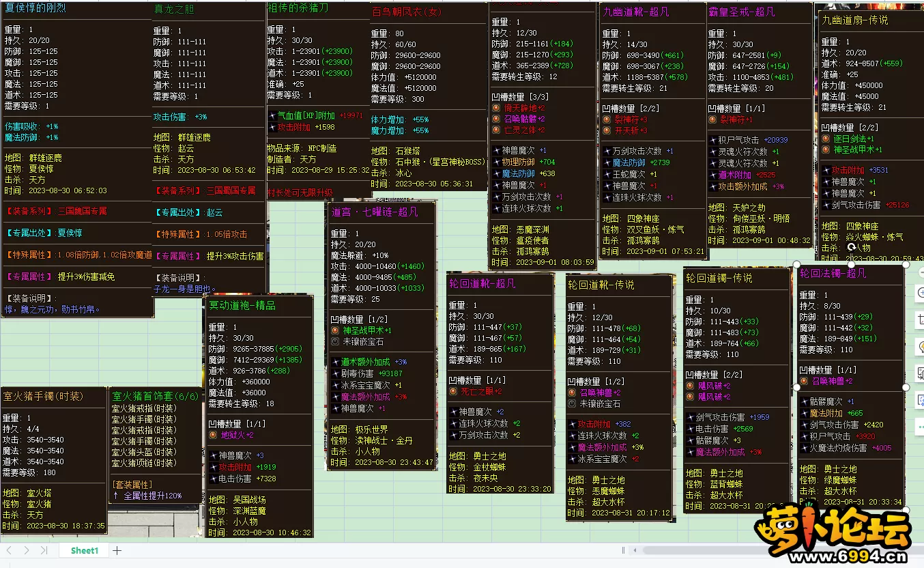Click the next sheet navigation arrow
The height and width of the screenshot is (568, 924).
pyautogui.click(x=27, y=550)
